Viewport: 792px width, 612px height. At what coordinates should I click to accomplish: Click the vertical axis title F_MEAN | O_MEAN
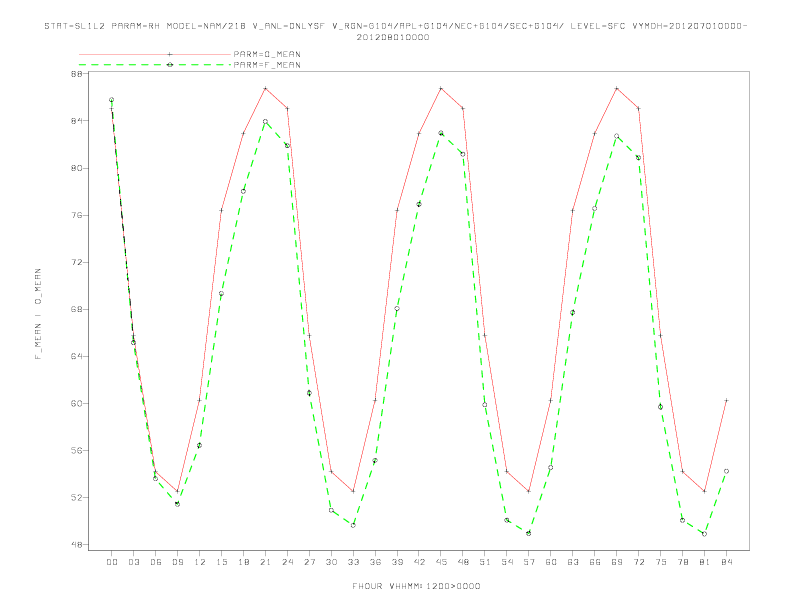38,314
